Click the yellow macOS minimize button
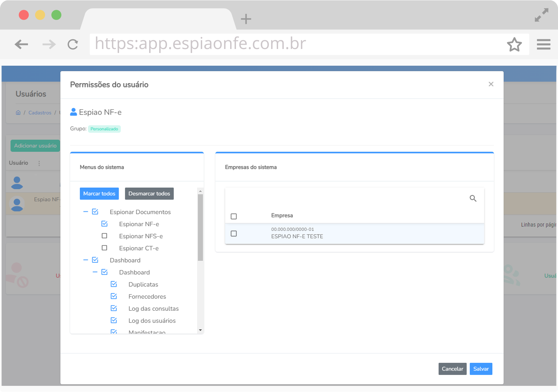Image resolution: width=558 pixels, height=392 pixels. (40, 15)
